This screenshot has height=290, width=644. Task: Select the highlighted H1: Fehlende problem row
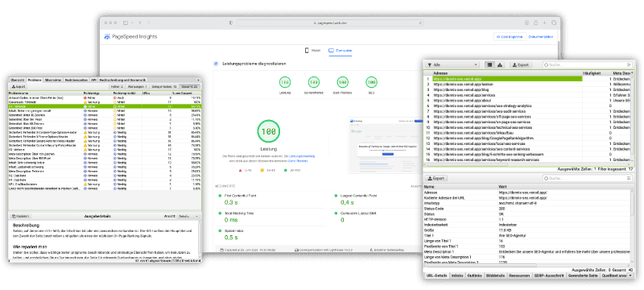point(105,106)
